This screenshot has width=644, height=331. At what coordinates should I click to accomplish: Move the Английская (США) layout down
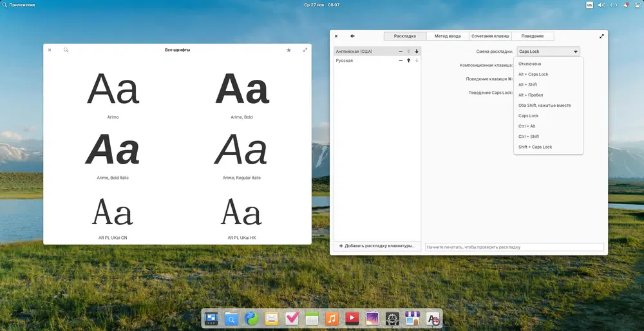[417, 51]
